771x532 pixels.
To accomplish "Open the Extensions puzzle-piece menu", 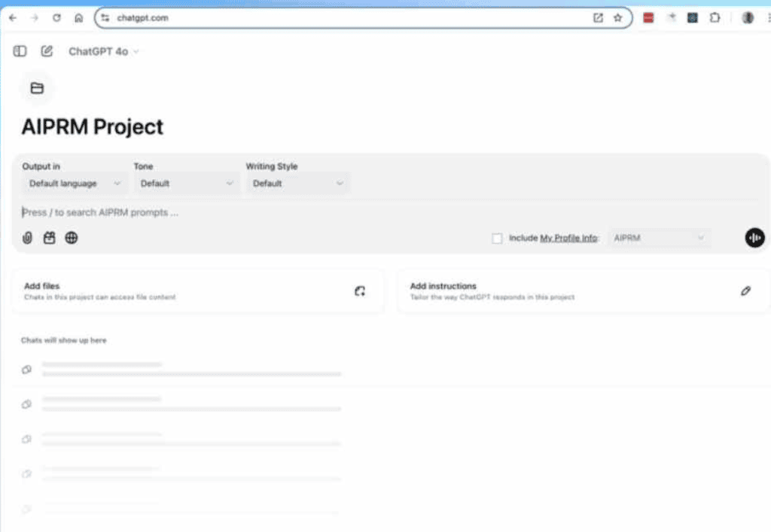I will pyautogui.click(x=715, y=18).
